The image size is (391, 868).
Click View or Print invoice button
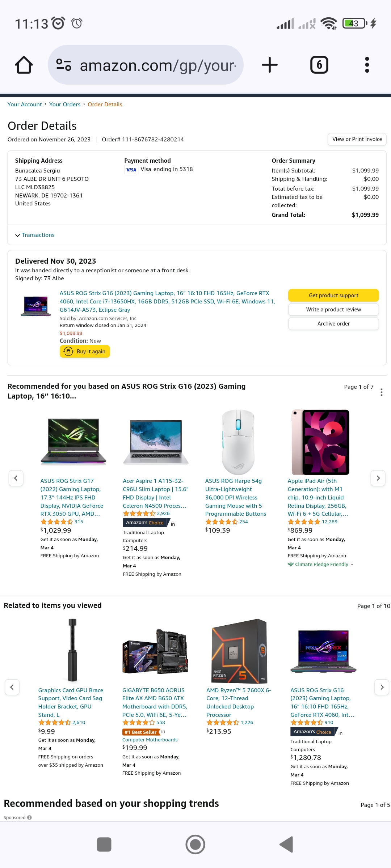[357, 139]
